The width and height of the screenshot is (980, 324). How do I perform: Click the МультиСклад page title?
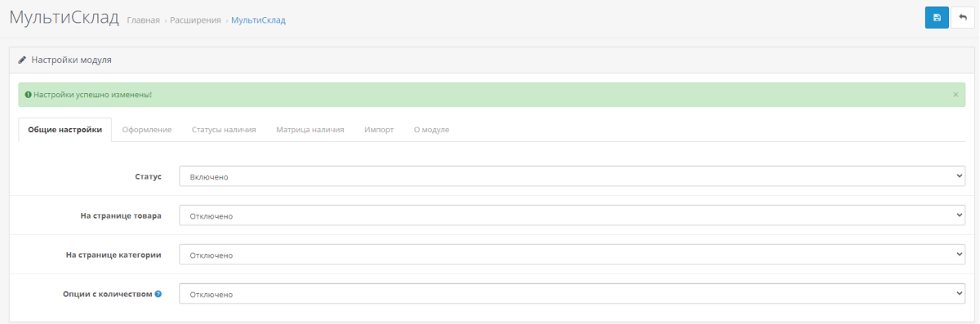[x=64, y=17]
